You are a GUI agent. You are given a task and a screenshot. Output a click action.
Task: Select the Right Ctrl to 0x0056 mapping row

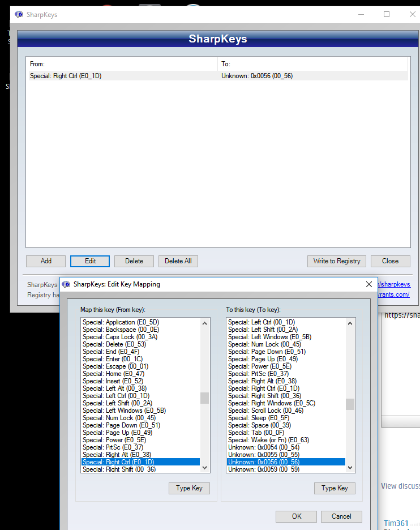click(218, 76)
